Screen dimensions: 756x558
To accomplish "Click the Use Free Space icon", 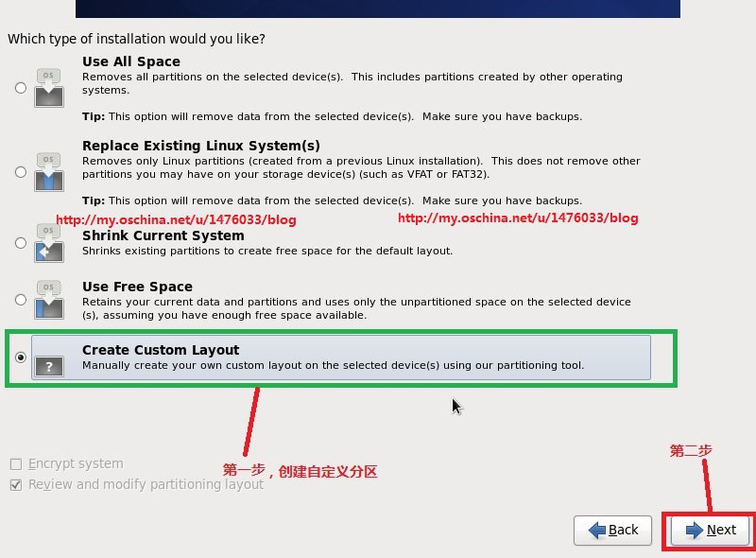I will 49,300.
